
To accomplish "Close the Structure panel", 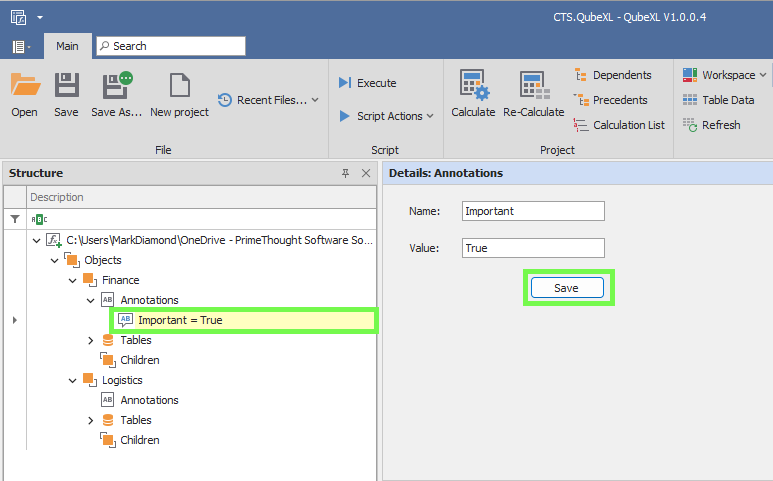I will click(x=366, y=173).
